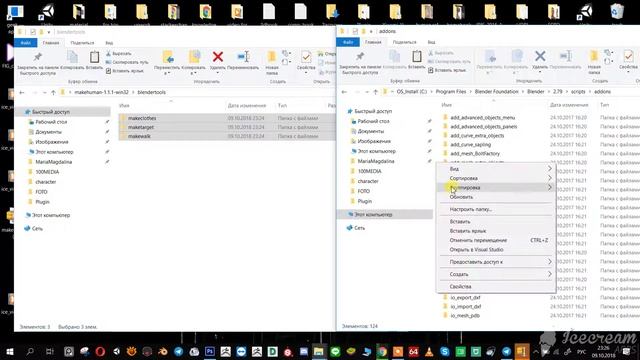Click the taskbar search magnifier icon
Image resolution: width=640 pixels, height=360 pixels.
tap(30, 351)
